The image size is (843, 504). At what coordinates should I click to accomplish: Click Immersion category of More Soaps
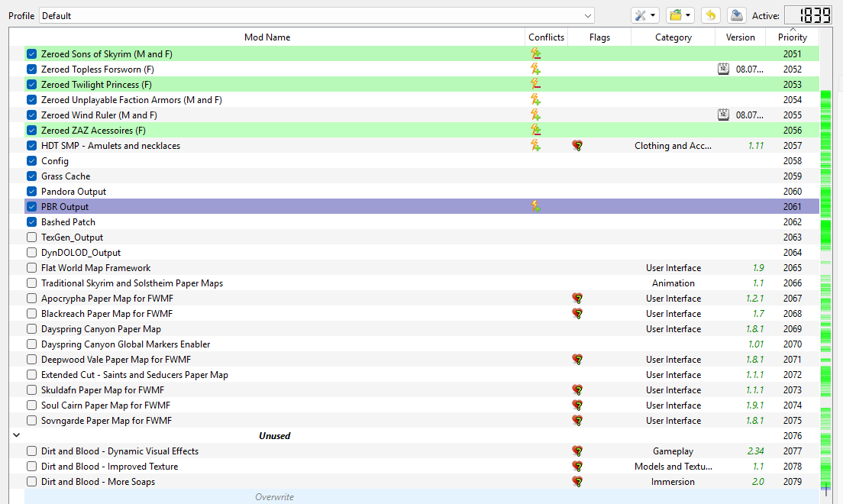(x=673, y=482)
